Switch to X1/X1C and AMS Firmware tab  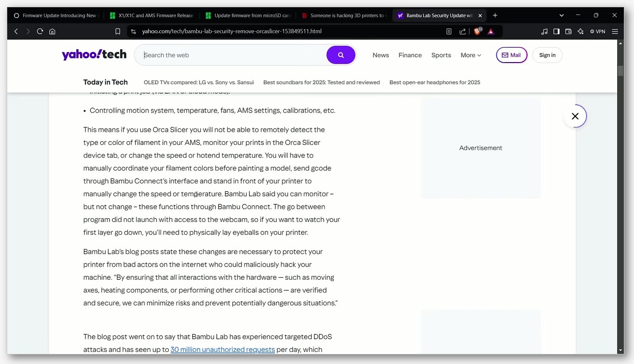point(152,15)
